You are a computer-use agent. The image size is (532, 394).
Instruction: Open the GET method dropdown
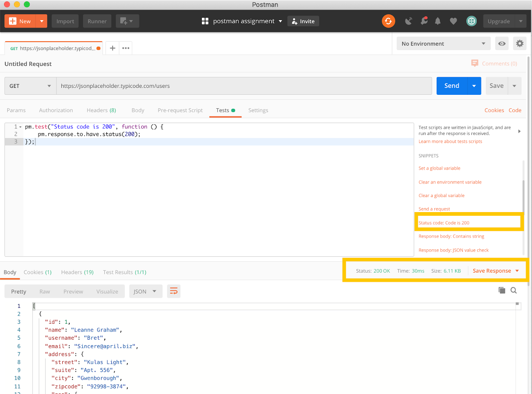point(30,86)
